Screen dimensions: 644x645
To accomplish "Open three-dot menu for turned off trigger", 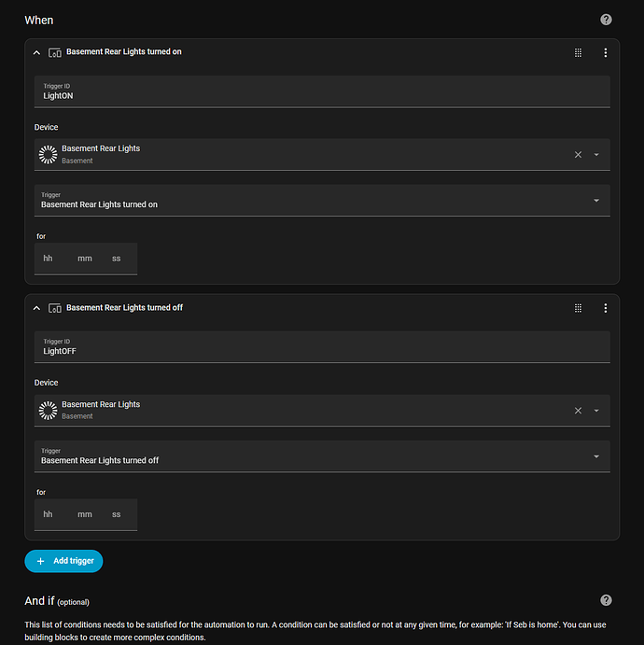I will (605, 308).
